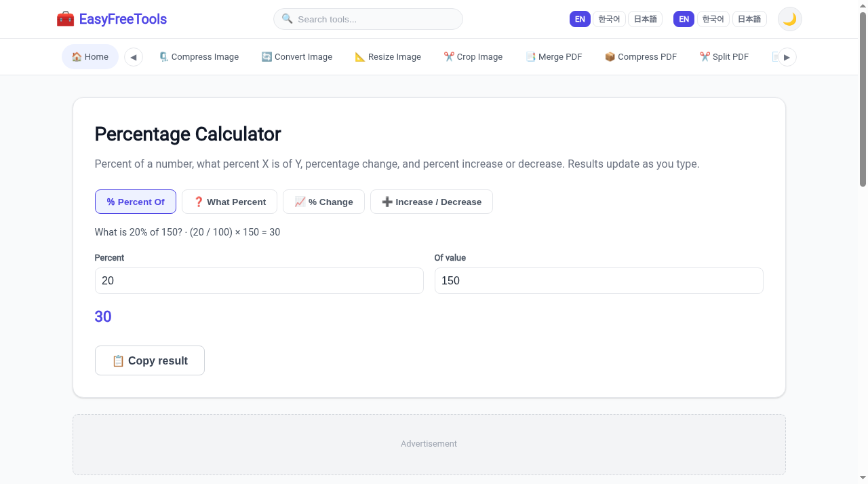This screenshot has width=868, height=484.
Task: Focus the Search tools field
Action: (x=368, y=19)
